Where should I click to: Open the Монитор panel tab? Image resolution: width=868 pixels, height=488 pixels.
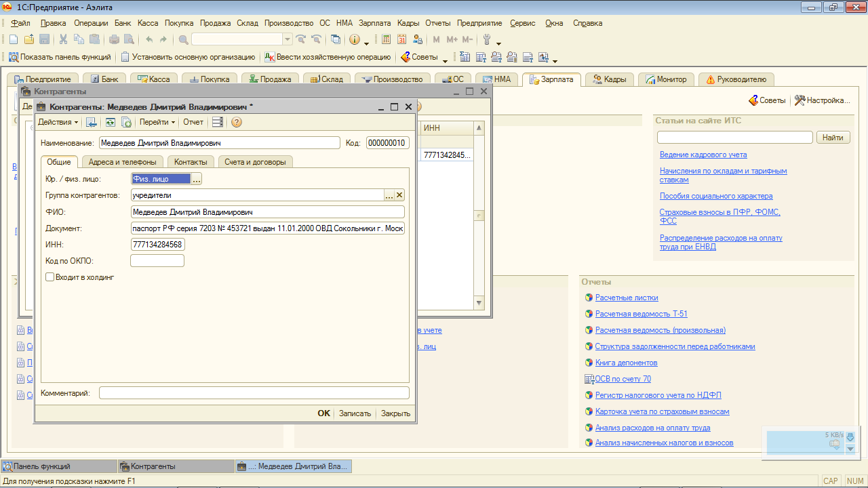(667, 79)
